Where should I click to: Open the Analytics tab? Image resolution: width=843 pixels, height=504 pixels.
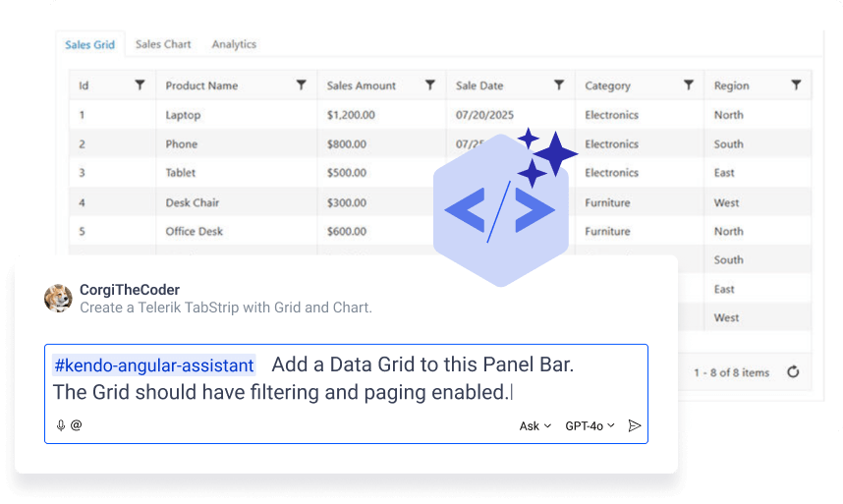(x=234, y=44)
